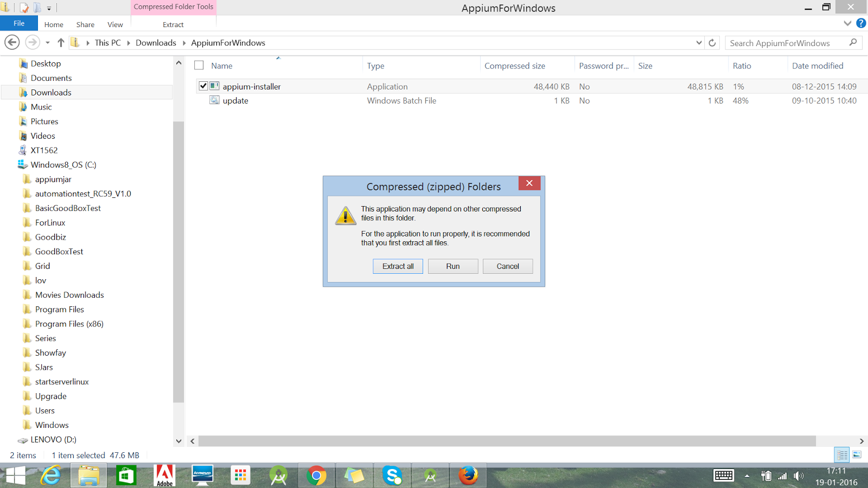Expand the ribbon with the chevron

pyautogui.click(x=847, y=23)
